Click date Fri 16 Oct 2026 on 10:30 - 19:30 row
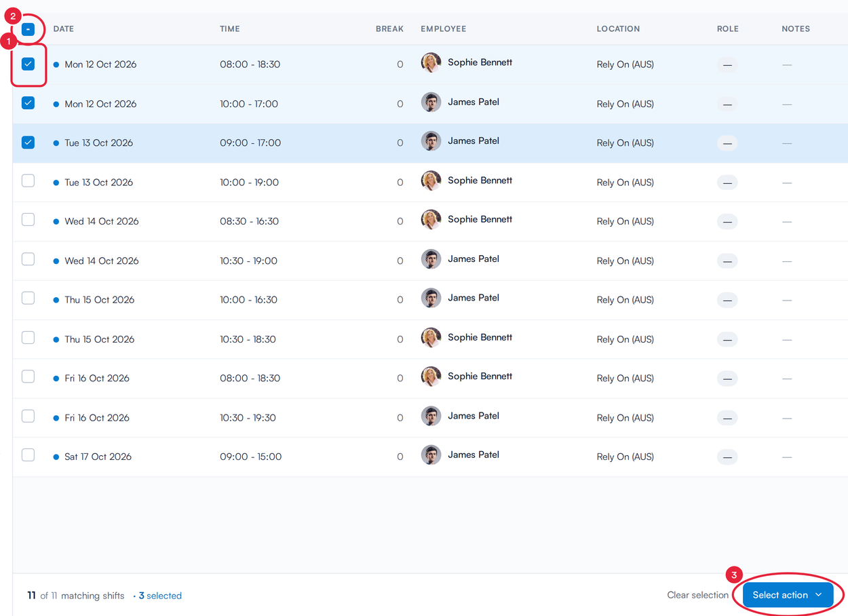 point(96,417)
